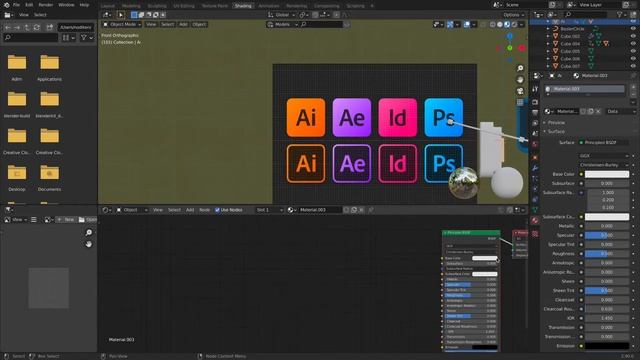The image size is (640, 360).
Task: Switch to wireframe viewport shading
Action: (x=493, y=24)
